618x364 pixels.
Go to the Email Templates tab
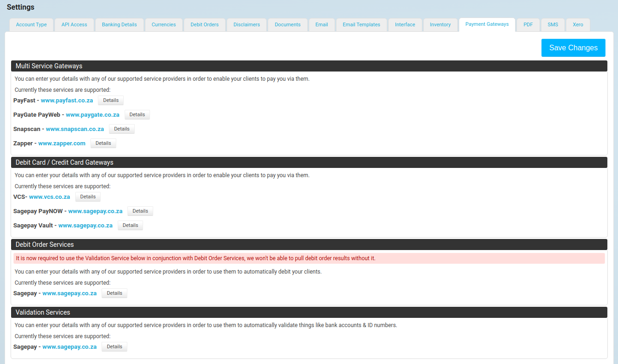tap(361, 24)
